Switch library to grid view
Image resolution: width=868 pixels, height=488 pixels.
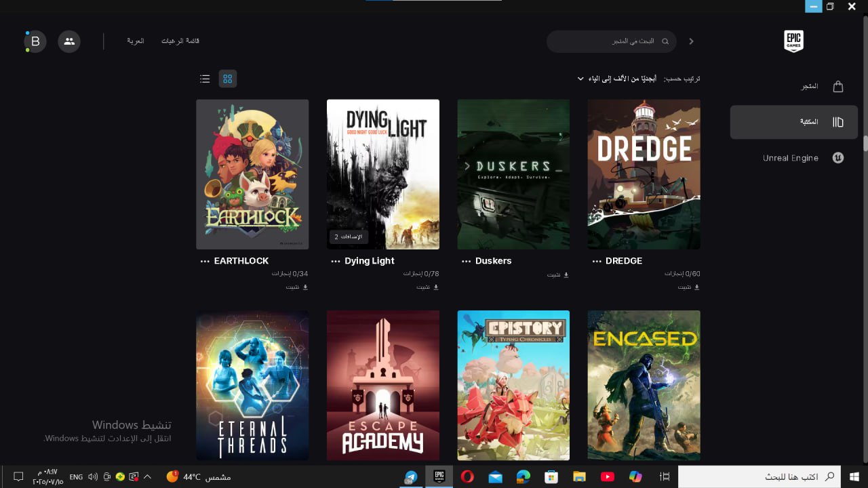228,79
